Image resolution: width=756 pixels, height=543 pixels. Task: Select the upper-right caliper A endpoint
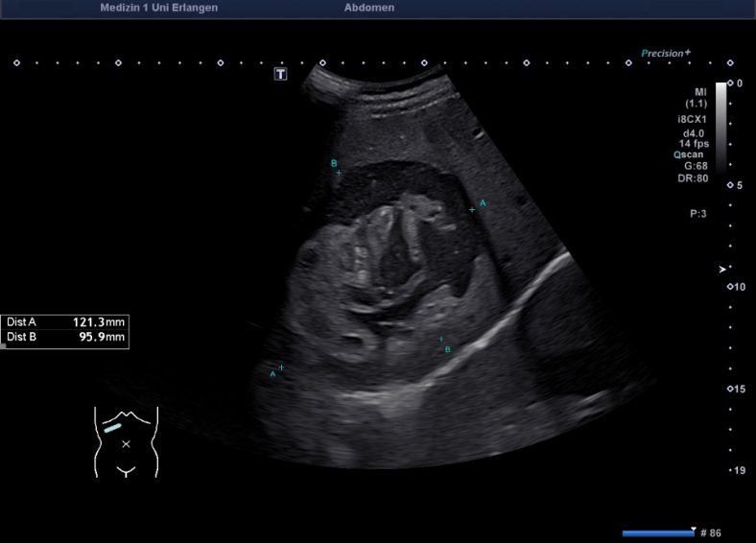tap(472, 209)
